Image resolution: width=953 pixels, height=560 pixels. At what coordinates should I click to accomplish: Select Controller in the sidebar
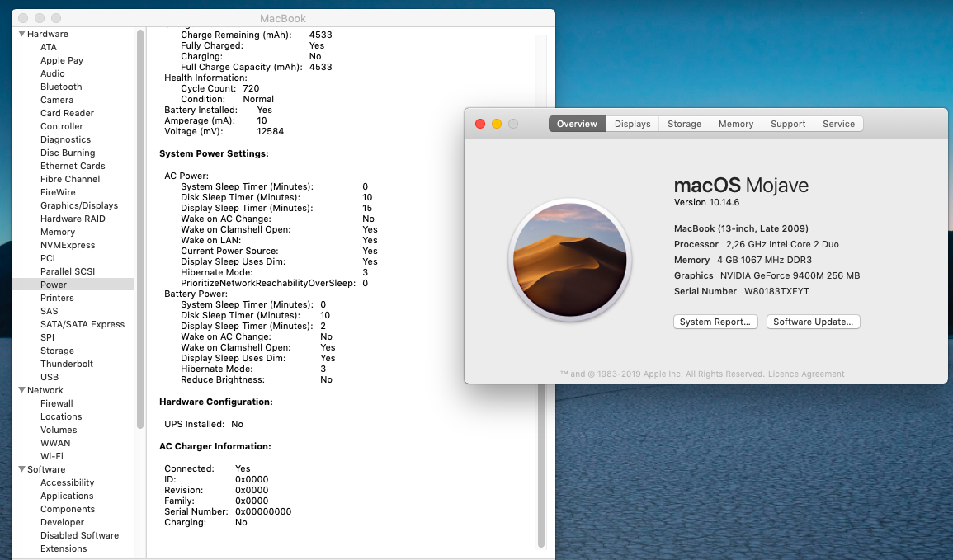62,126
